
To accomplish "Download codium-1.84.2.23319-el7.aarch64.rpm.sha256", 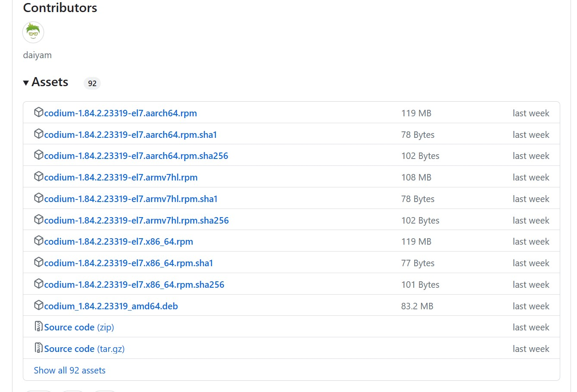I will click(136, 156).
